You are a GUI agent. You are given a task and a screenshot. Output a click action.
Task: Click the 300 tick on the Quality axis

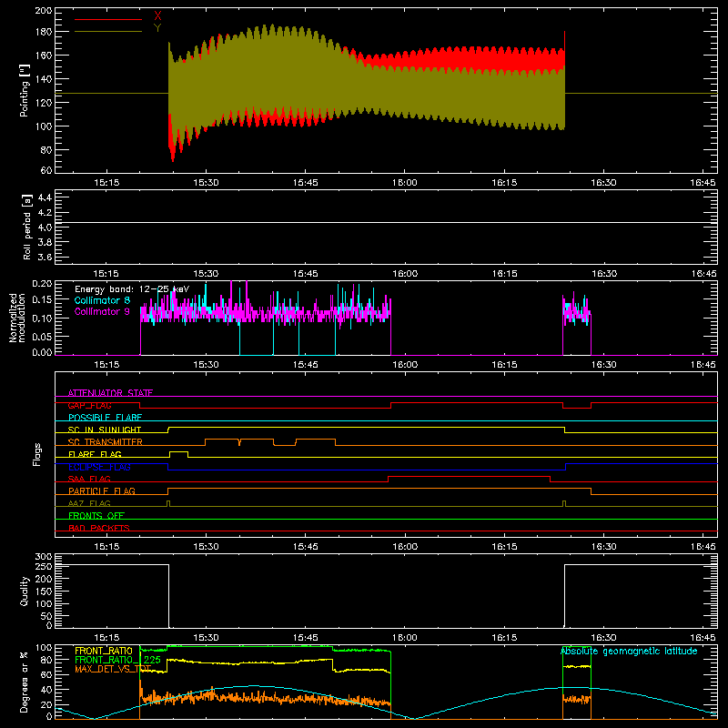point(44,557)
